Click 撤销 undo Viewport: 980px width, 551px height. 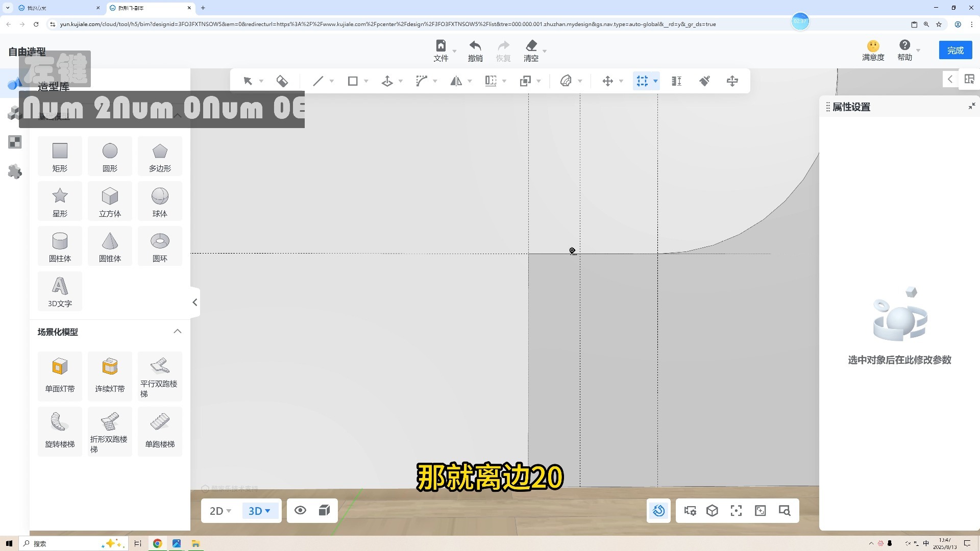pyautogui.click(x=475, y=51)
